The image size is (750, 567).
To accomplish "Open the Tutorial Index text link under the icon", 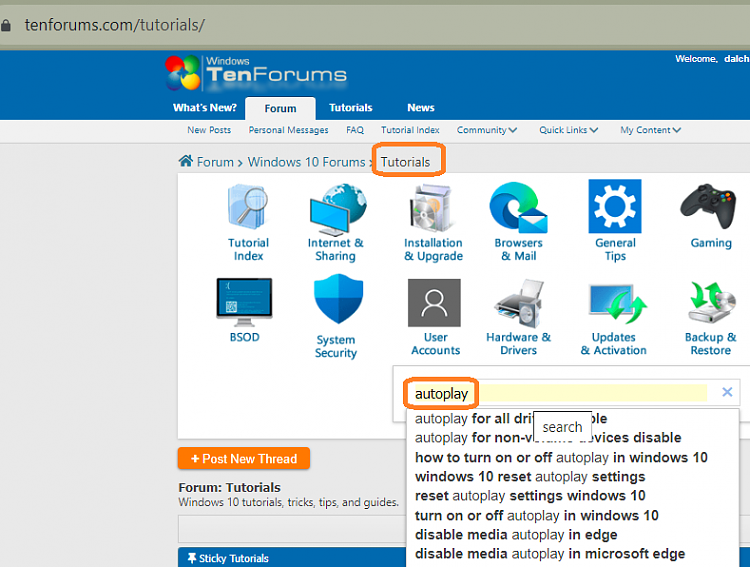I will pyautogui.click(x=248, y=249).
